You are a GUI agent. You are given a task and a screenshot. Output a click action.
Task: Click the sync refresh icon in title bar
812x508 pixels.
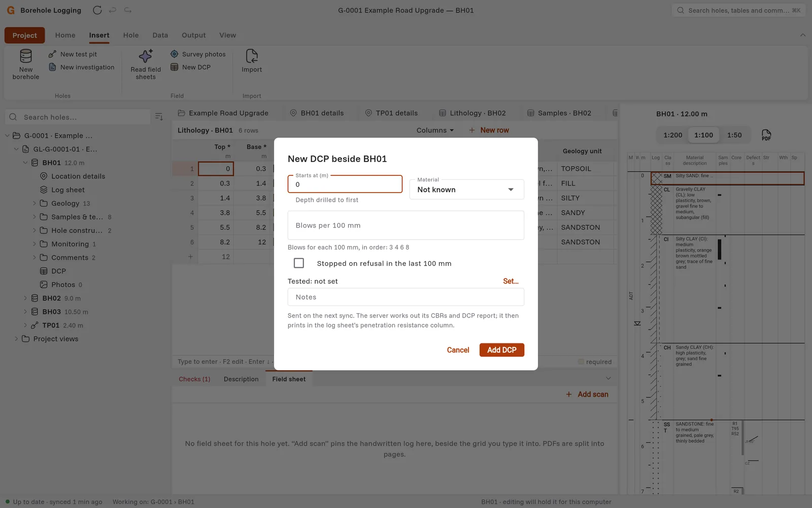[97, 10]
